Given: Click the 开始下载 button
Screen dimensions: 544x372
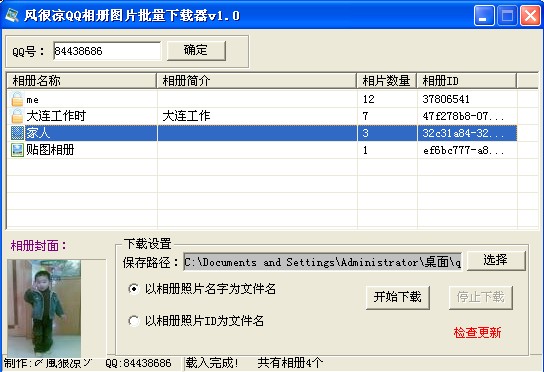Looking at the screenshot, I should (398, 297).
